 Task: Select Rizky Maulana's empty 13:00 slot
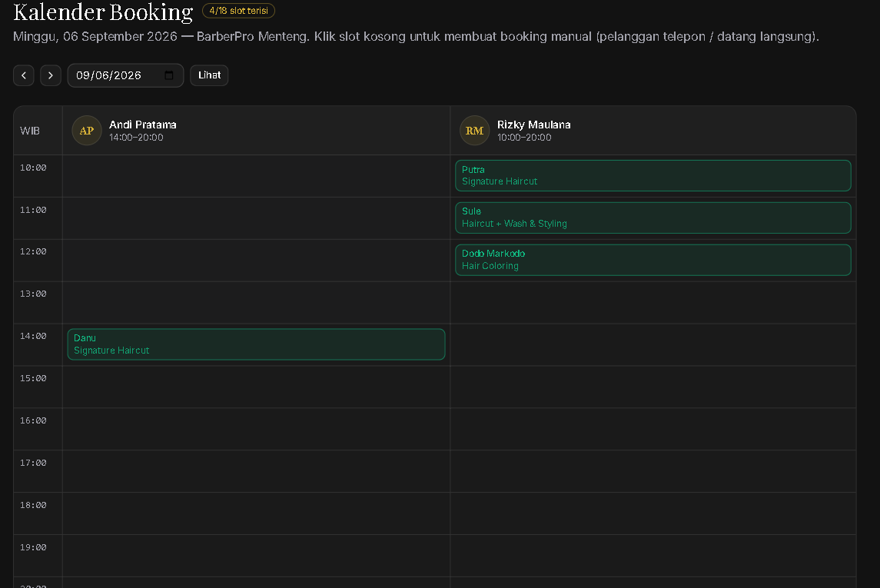[653, 302]
